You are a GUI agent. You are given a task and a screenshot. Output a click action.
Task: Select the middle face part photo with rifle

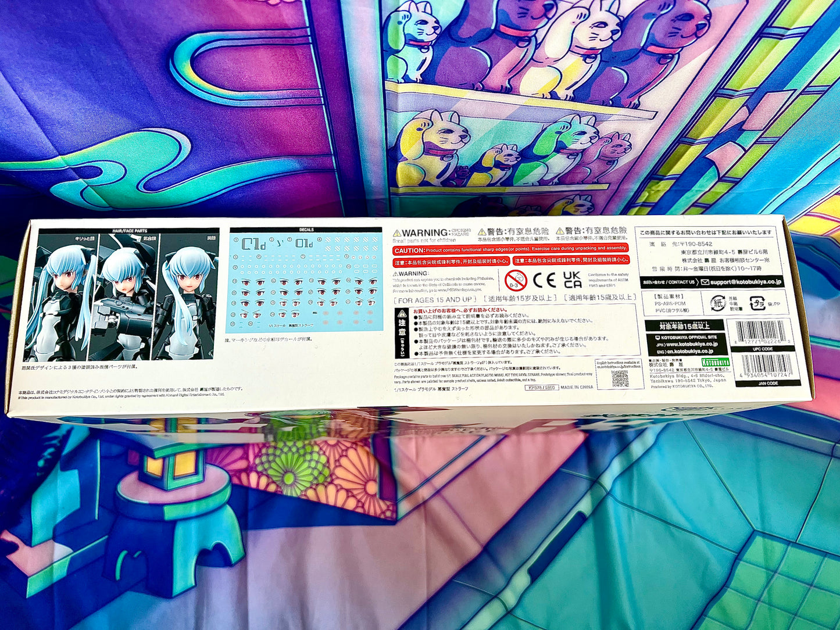click(x=122, y=297)
